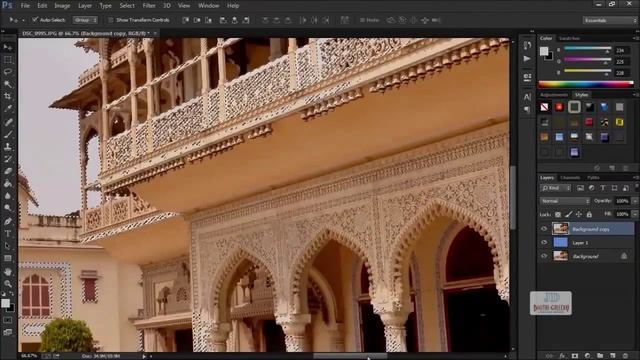Open the Fill slider arrow

[x=635, y=214]
